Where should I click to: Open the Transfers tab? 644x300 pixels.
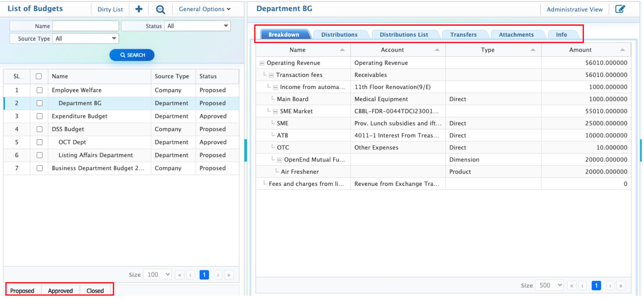(463, 35)
